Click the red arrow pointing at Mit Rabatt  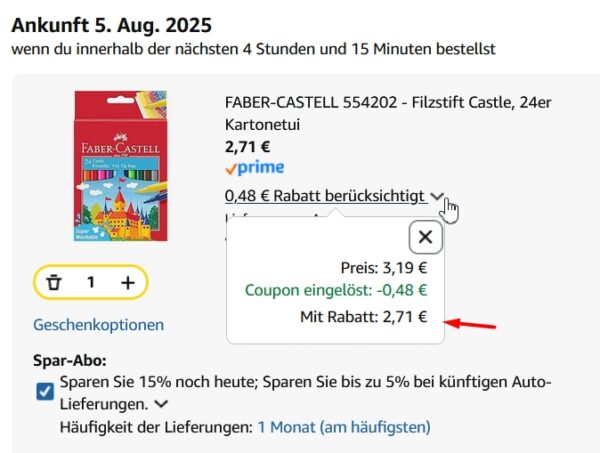click(x=469, y=322)
